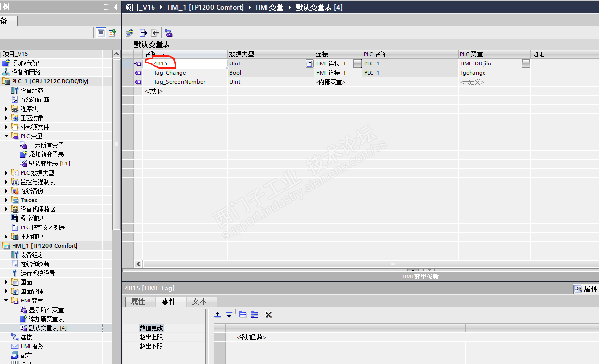The width and height of the screenshot is (599, 364).
Task: Click the import tags toolbar icon
Action: point(155,33)
